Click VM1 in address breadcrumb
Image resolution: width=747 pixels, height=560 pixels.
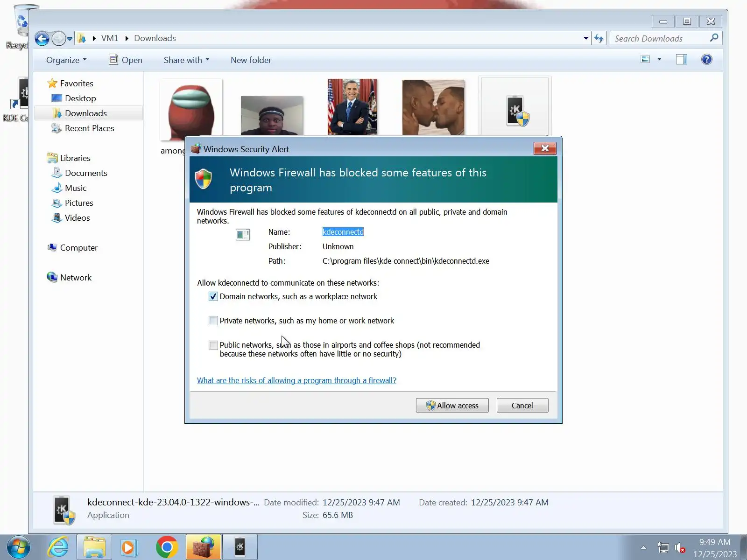(x=110, y=38)
